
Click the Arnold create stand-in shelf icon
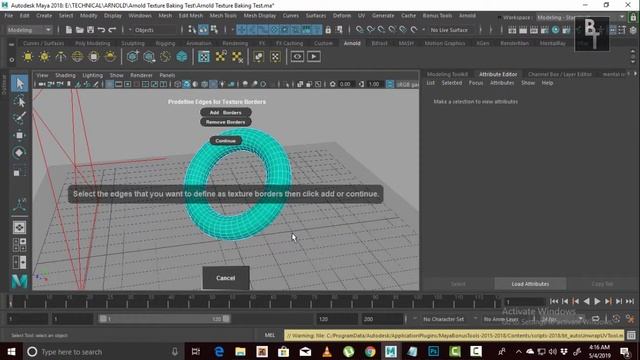click(x=132, y=57)
